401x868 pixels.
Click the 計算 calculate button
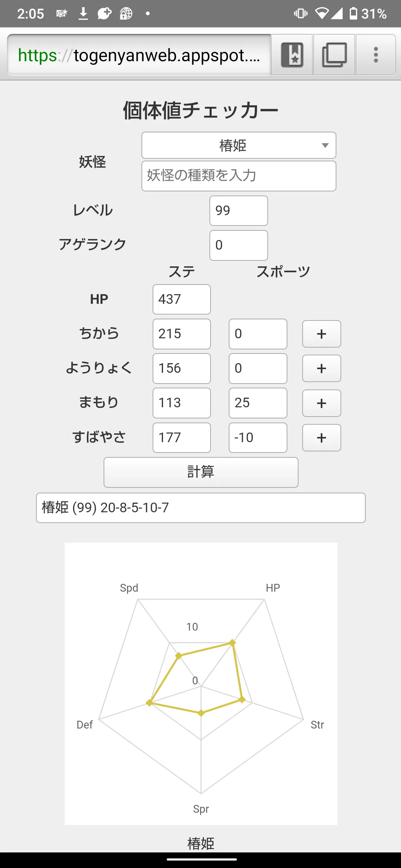(x=201, y=472)
